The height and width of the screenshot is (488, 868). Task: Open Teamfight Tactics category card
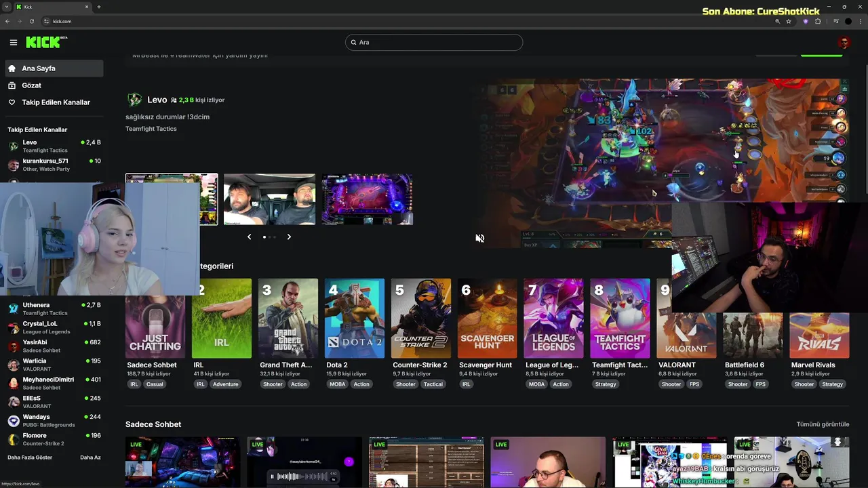(x=620, y=318)
